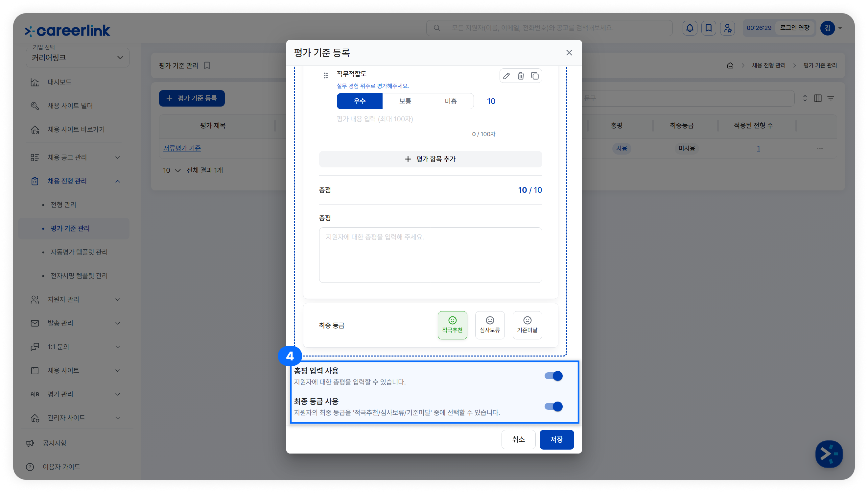Image resolution: width=868 pixels, height=493 pixels.
Task: Grab the drag handle beside 직무적합도
Action: pos(326,76)
